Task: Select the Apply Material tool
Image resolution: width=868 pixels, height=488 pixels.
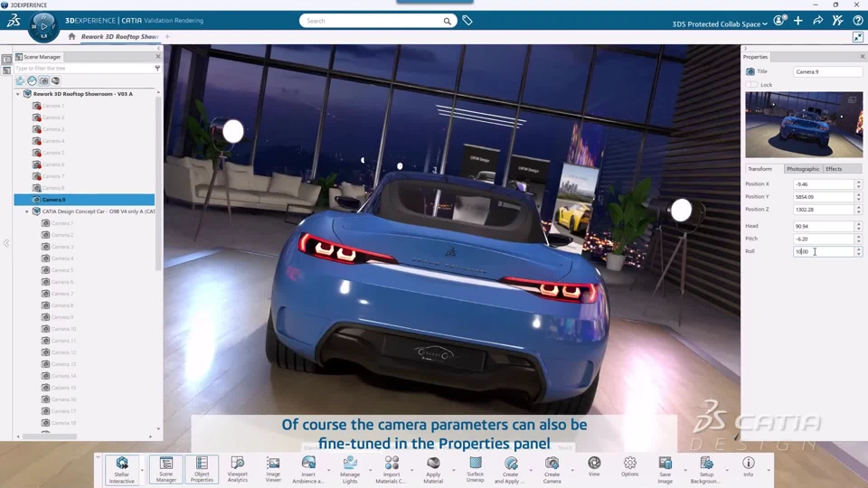Action: point(433,469)
